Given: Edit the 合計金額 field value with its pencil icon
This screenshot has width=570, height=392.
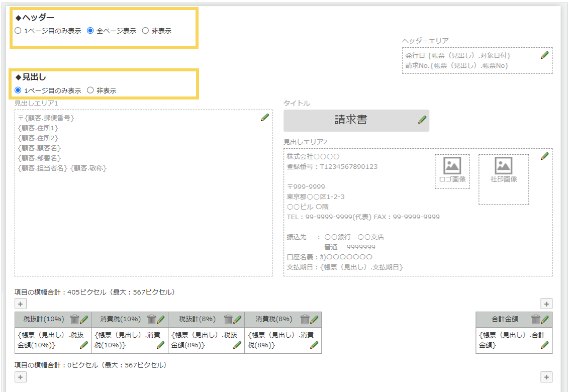Looking at the screenshot, I should 544,345.
